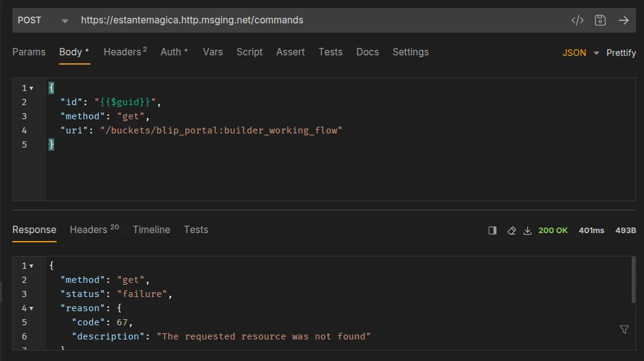
Task: Click the save request icon
Action: coord(600,20)
